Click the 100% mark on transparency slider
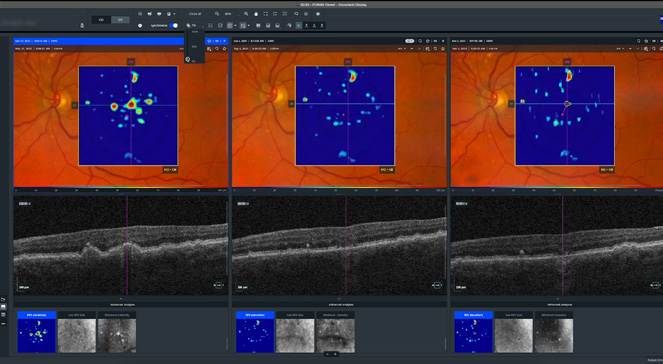663x364 pixels. 195,32
